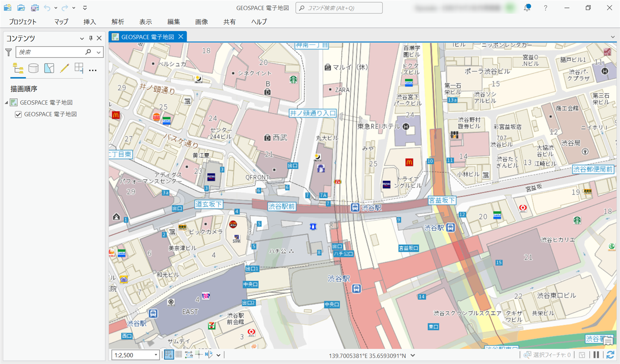Open the 解析 ribbon tab
Screen dimensions: 620x364
coord(118,22)
